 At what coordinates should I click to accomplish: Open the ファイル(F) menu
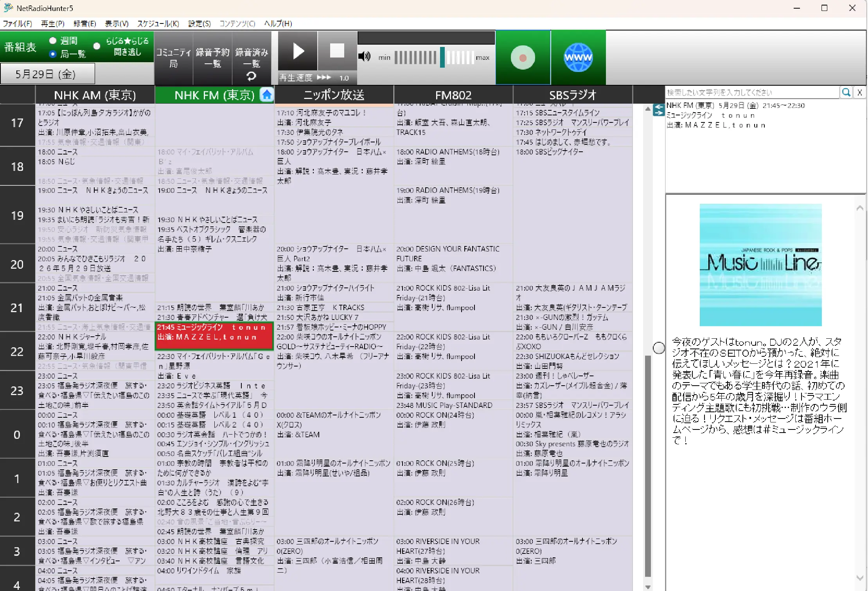click(x=18, y=23)
